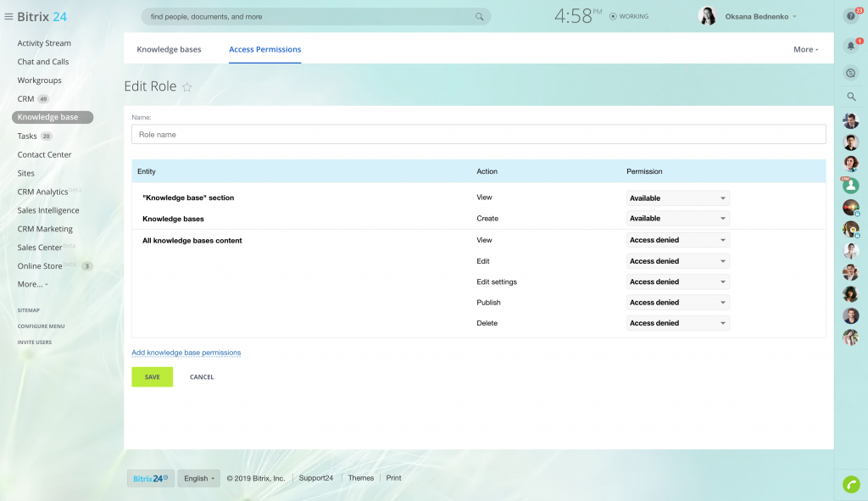The image size is (868, 501).
Task: Open permission dropdown for Knowledge bases Create
Action: 677,219
